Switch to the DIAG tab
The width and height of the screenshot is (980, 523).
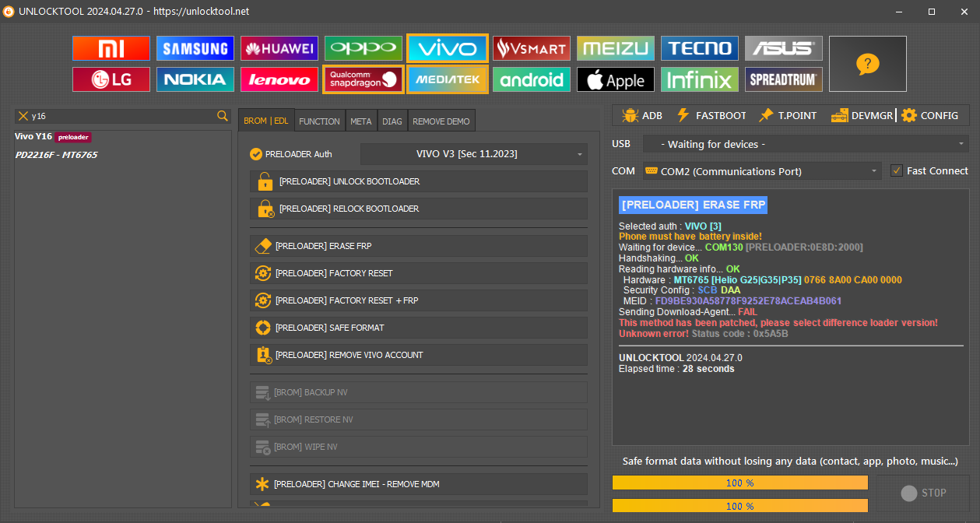pyautogui.click(x=392, y=121)
